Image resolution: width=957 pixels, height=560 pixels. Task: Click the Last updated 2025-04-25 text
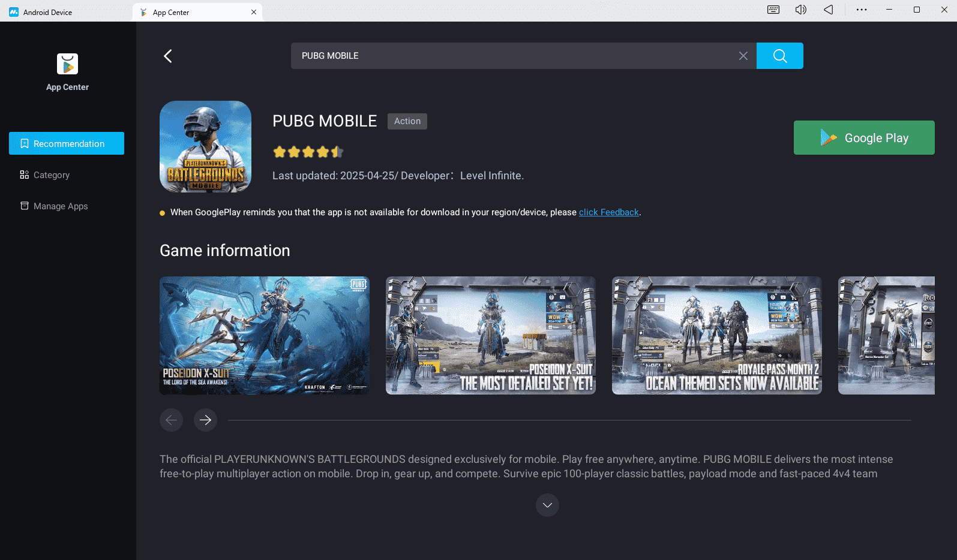point(334,176)
